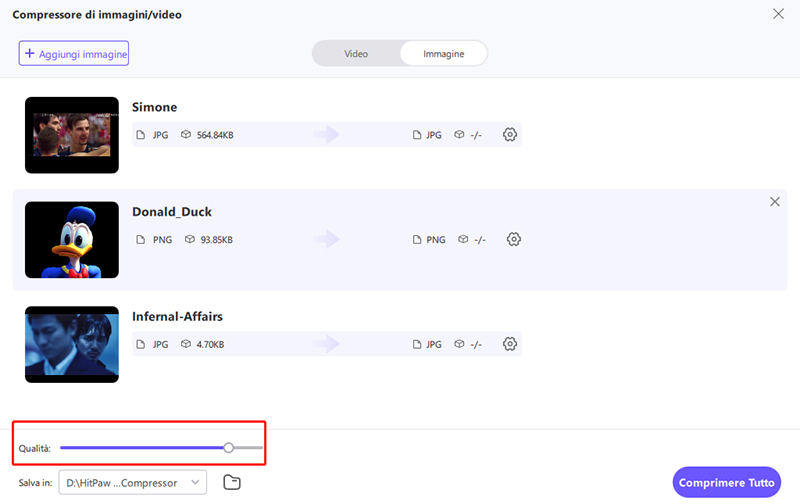The width and height of the screenshot is (800, 504).
Task: Click the size cube icon for Donald_Duck
Action: pyautogui.click(x=190, y=240)
